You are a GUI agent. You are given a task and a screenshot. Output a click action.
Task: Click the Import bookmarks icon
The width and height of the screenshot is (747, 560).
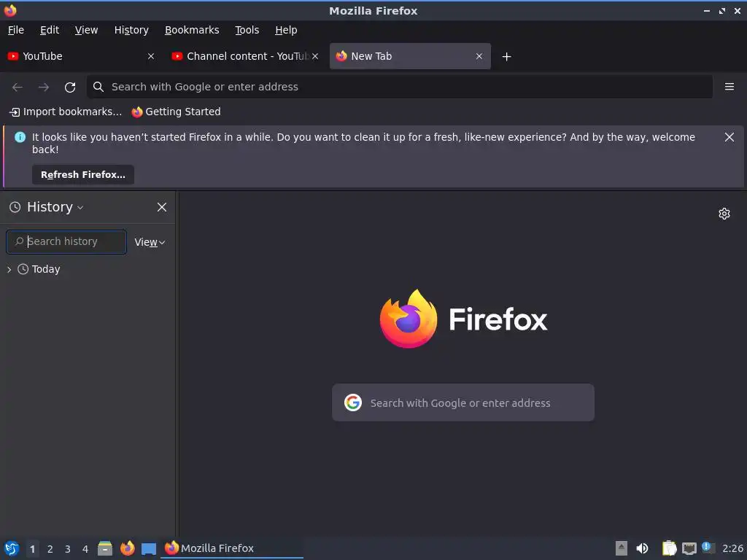coord(15,112)
